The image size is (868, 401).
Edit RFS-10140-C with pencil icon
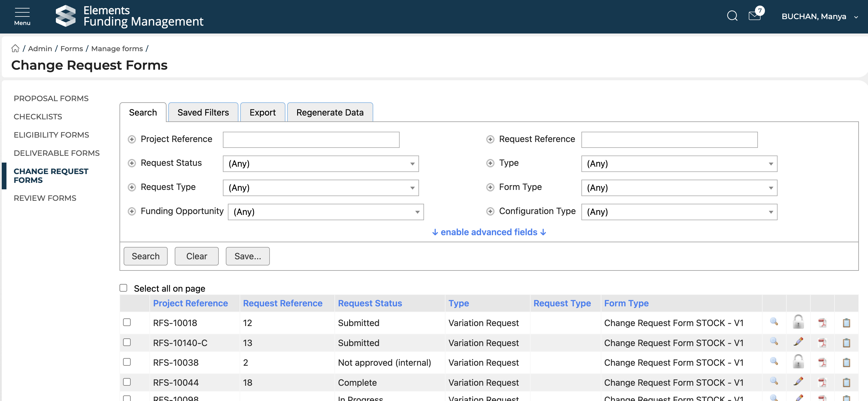coord(798,342)
